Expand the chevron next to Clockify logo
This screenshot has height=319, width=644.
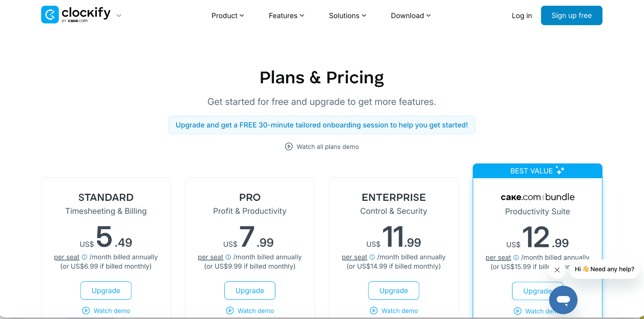point(119,15)
